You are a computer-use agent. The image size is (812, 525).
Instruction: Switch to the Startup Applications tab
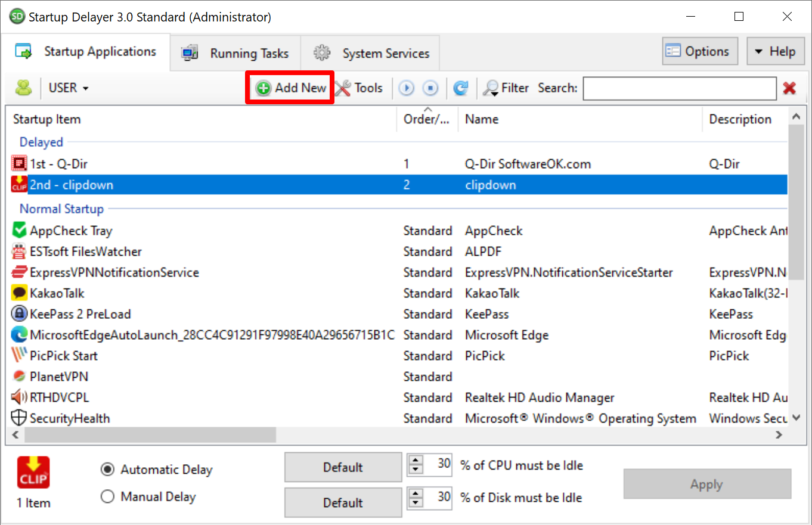coord(86,52)
